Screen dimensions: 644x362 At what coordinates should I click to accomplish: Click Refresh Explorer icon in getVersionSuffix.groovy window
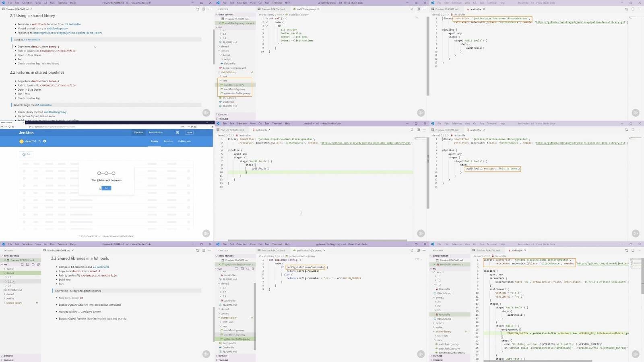click(x=248, y=269)
